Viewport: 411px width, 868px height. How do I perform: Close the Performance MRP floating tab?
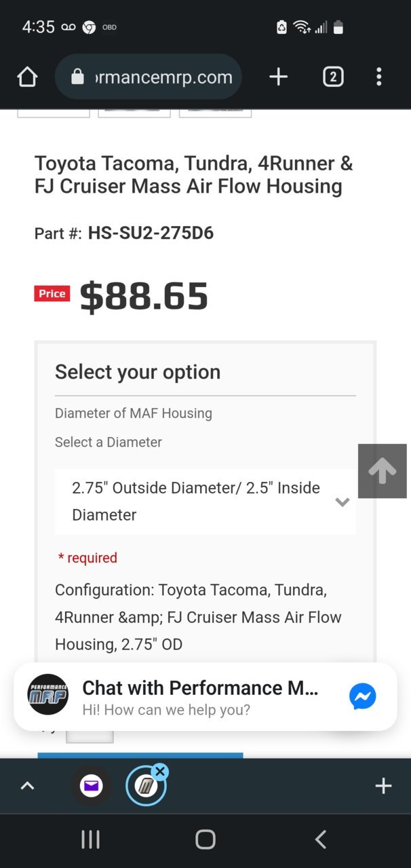click(x=160, y=771)
